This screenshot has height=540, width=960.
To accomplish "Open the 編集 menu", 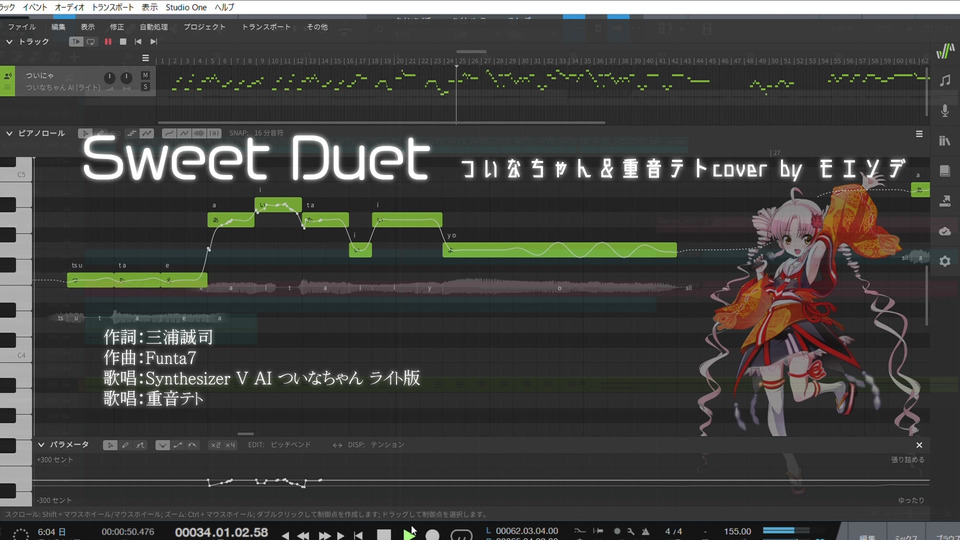I will [x=58, y=27].
